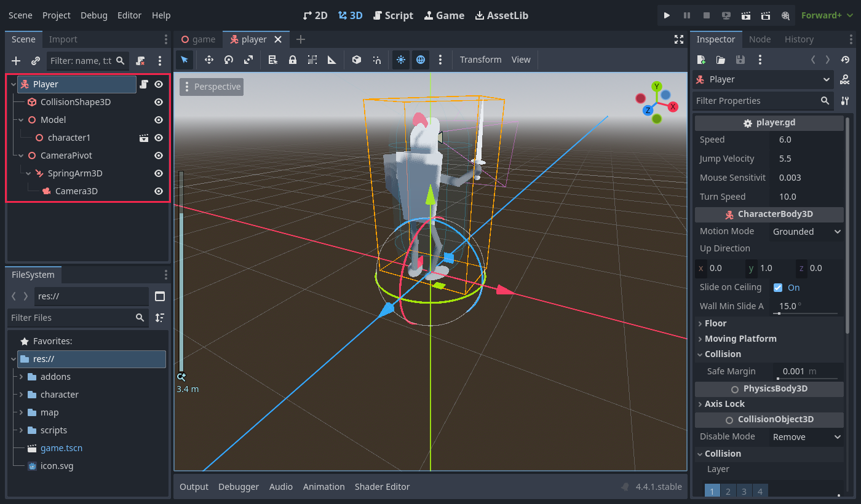Image resolution: width=861 pixels, height=504 pixels.
Task: Open the Project menu
Action: [57, 15]
